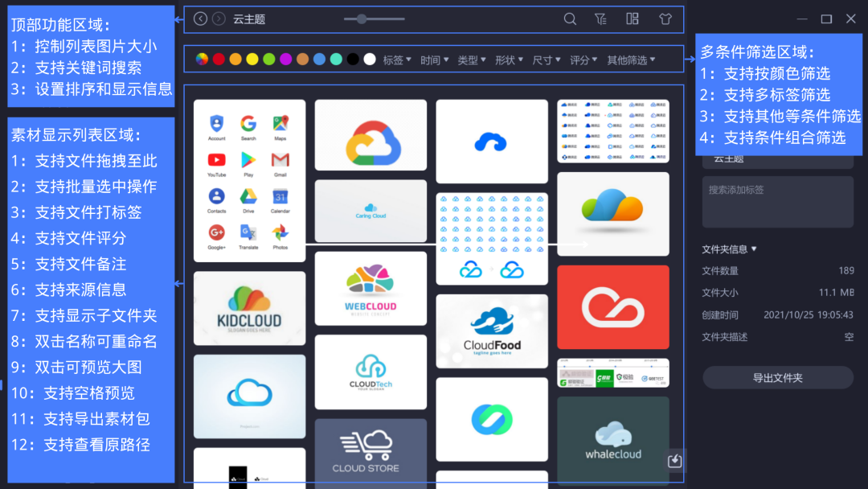
Task: Select the colorful 3D cloud thumbnail
Action: [613, 214]
